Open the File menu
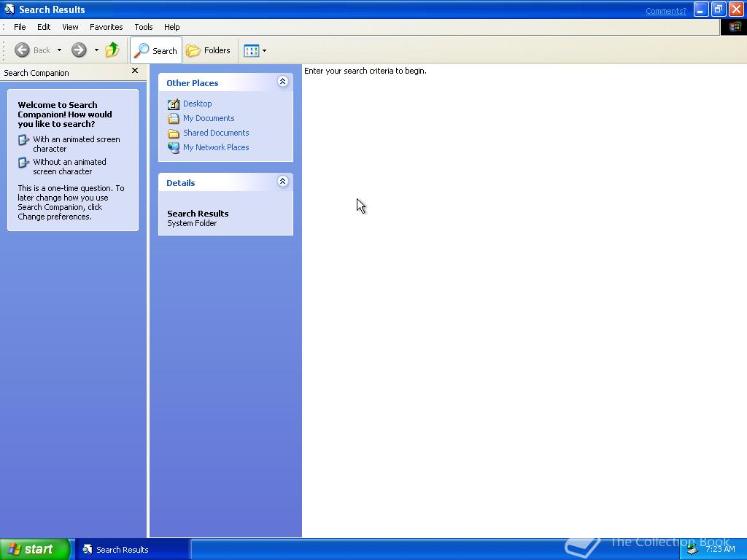 20,27
